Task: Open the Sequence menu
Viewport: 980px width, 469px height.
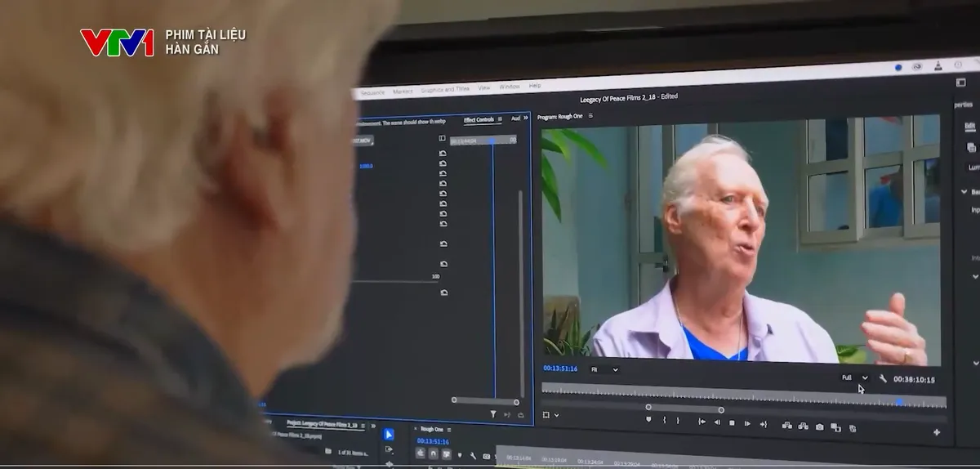Action: (x=372, y=92)
